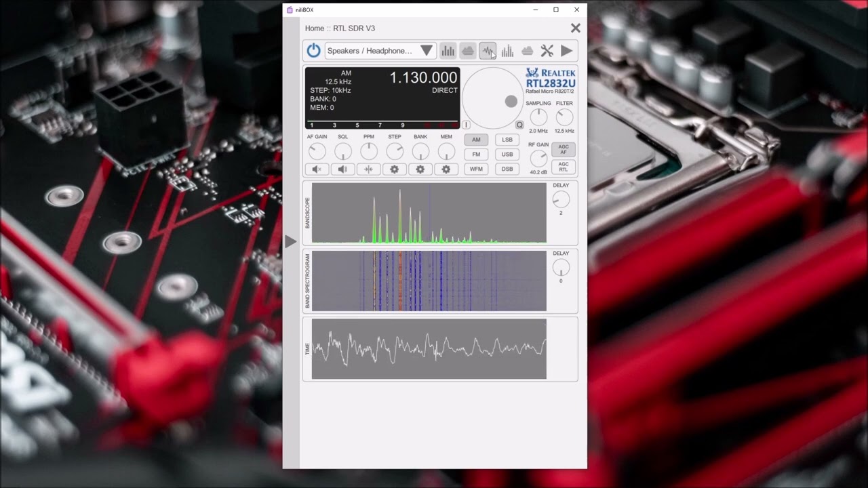868x488 pixels.
Task: Click the mute speaker icon under AF GAIN
Action: [317, 169]
